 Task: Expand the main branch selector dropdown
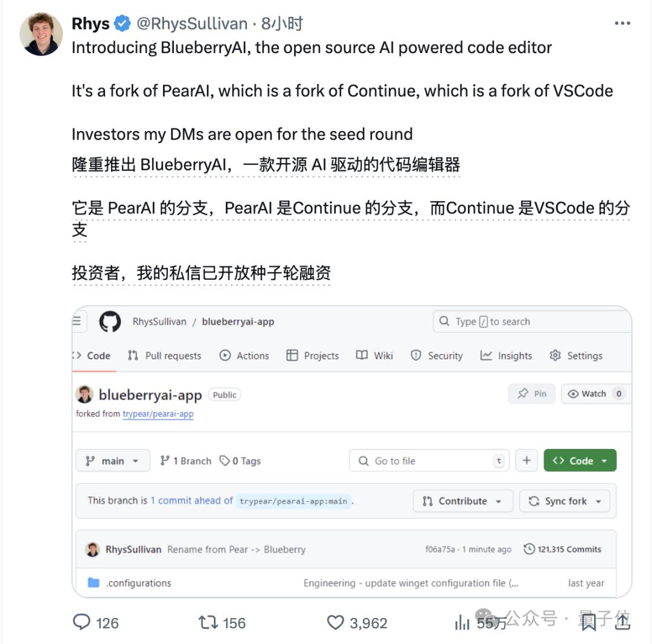(x=113, y=460)
